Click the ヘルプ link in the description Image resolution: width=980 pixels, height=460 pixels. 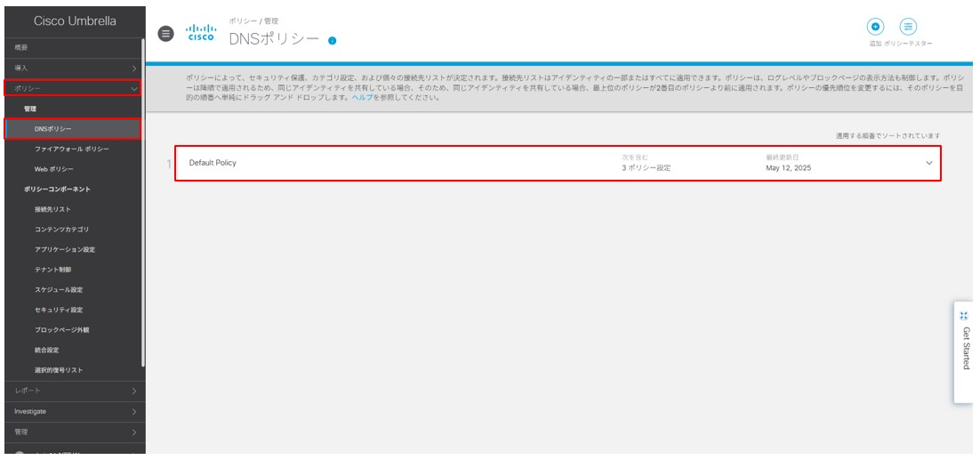tap(363, 99)
